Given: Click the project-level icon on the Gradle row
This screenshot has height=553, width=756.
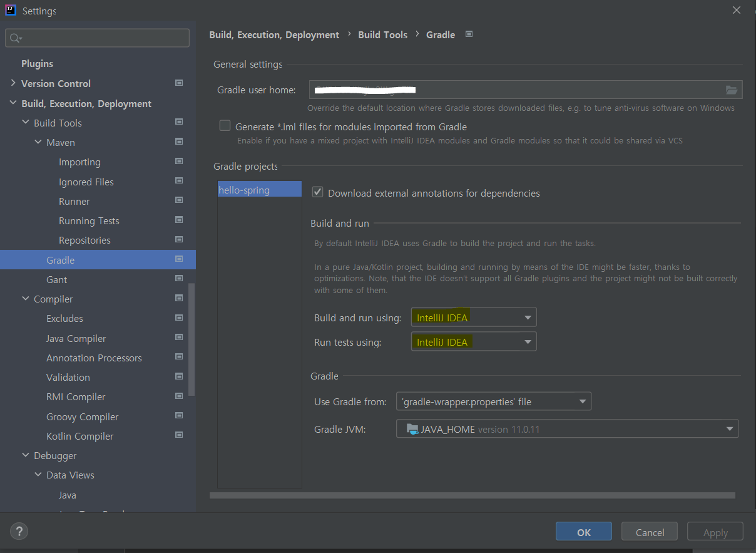Looking at the screenshot, I should 179,259.
